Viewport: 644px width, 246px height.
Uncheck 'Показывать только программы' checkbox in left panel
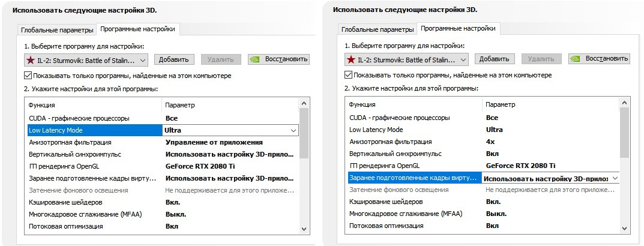(28, 76)
